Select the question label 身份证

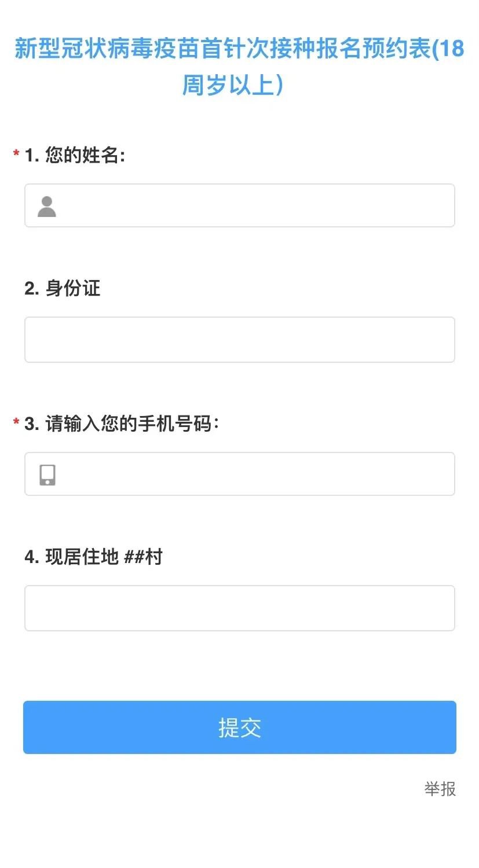73,288
